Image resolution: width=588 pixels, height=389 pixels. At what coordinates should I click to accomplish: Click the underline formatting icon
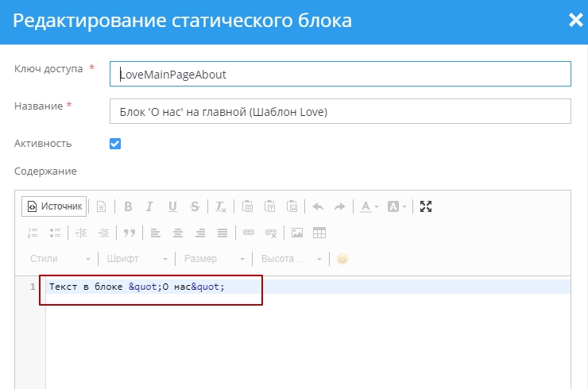click(172, 206)
